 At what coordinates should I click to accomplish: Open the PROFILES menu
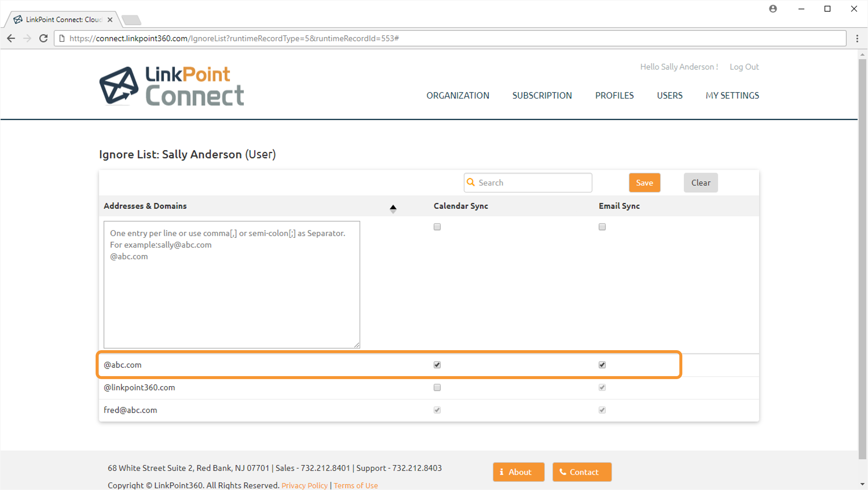click(614, 95)
